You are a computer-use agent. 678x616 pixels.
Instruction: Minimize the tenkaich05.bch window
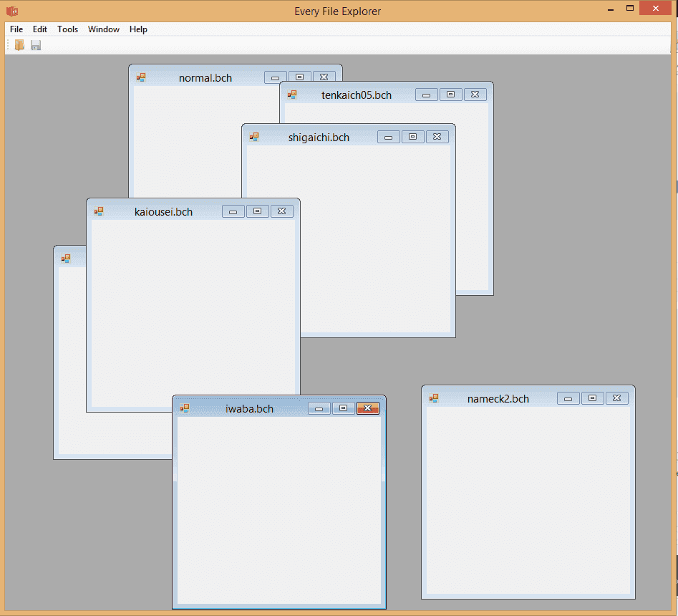coord(426,95)
